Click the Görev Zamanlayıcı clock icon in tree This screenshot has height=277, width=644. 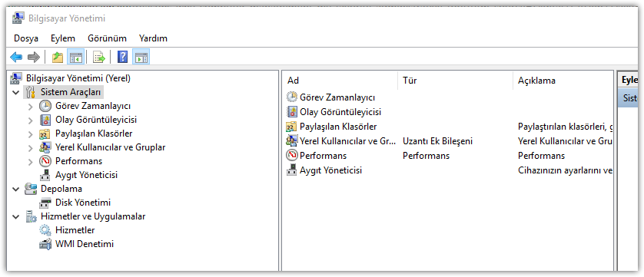pos(45,106)
